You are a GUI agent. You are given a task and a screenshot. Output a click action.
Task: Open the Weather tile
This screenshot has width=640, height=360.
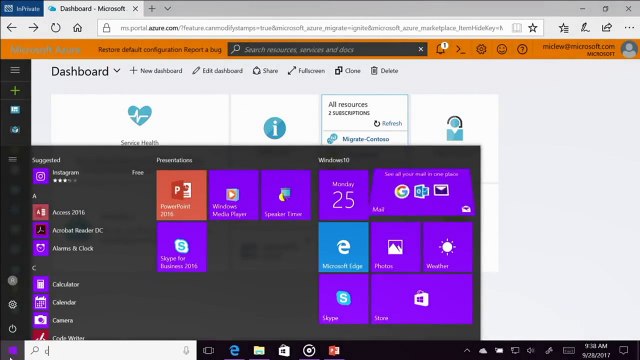(448, 247)
